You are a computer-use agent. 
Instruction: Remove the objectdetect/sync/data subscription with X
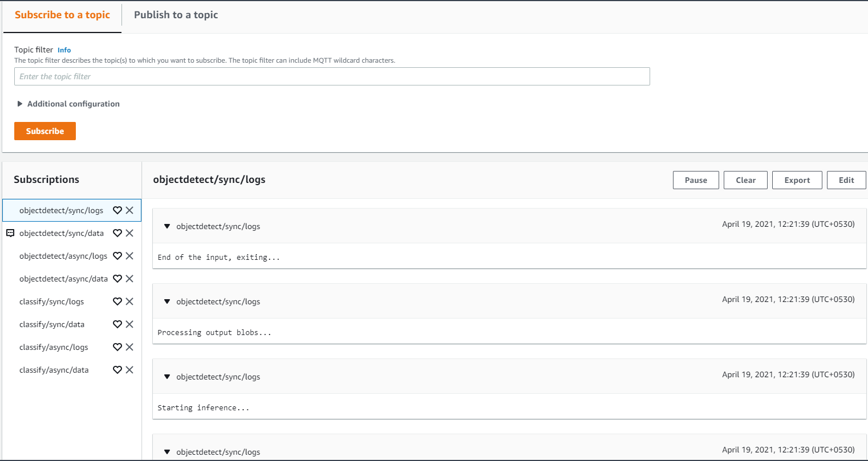129,233
